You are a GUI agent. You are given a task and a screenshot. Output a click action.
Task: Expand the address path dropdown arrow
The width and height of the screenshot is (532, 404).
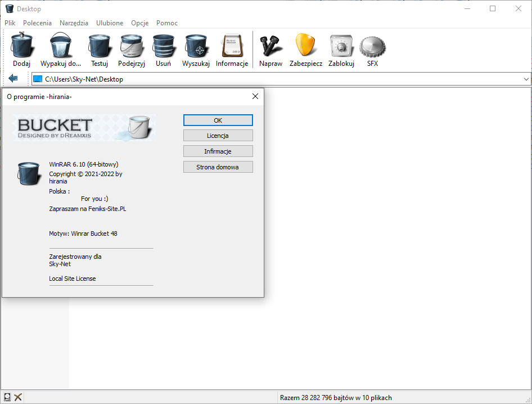[526, 79]
